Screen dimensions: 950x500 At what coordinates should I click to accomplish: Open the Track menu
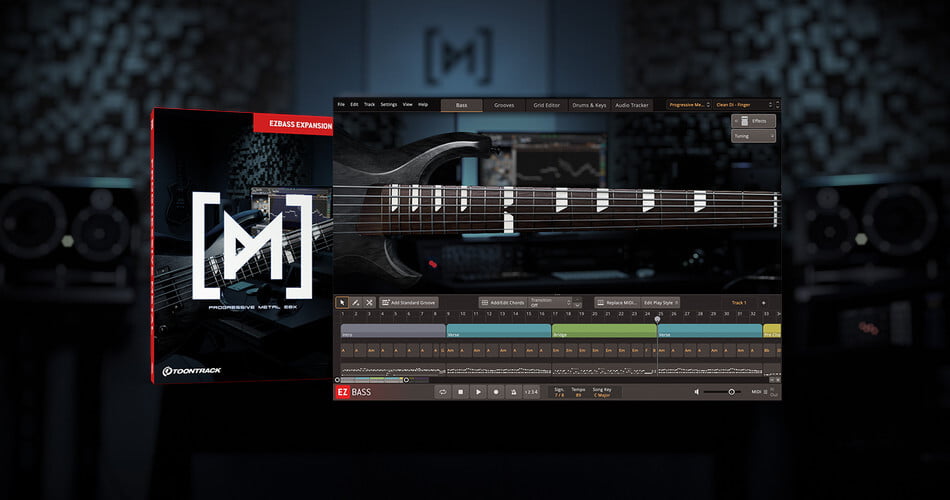[370, 104]
